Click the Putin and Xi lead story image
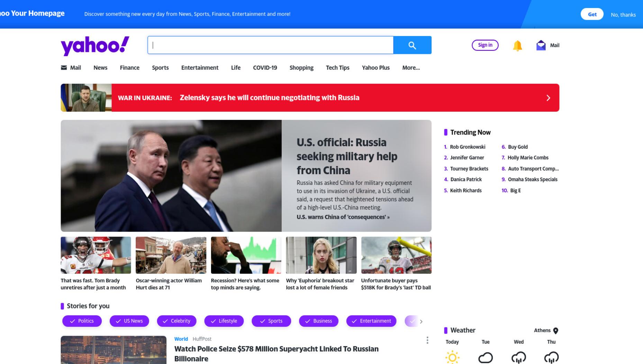This screenshot has width=643, height=364. tap(171, 176)
